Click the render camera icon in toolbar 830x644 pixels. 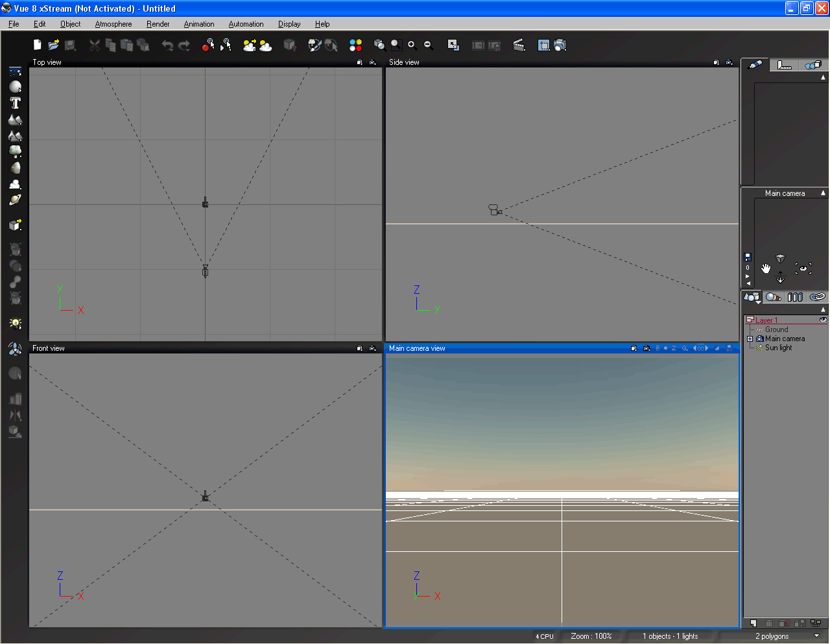pyautogui.click(x=560, y=45)
